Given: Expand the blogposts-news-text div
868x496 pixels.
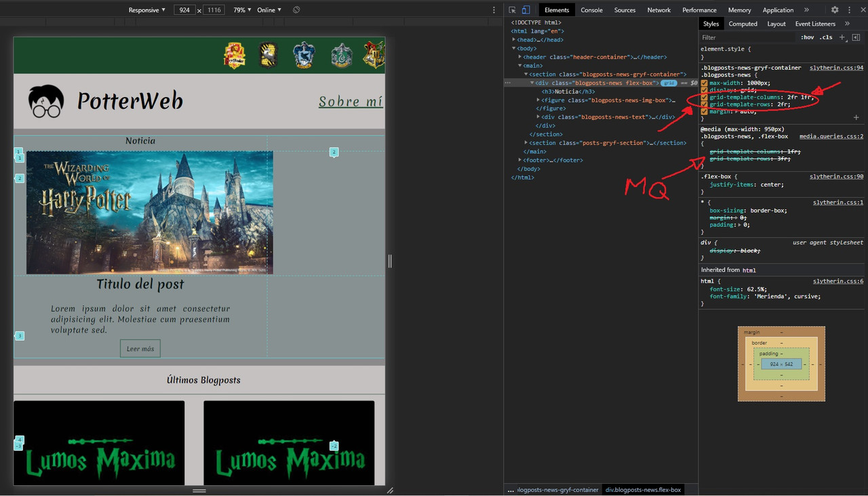Looking at the screenshot, I should point(538,117).
